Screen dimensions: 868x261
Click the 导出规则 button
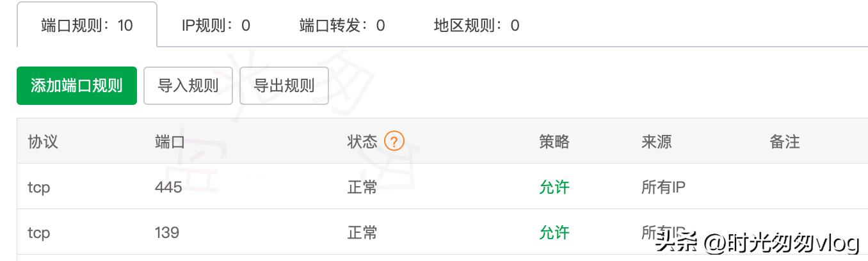pyautogui.click(x=284, y=86)
